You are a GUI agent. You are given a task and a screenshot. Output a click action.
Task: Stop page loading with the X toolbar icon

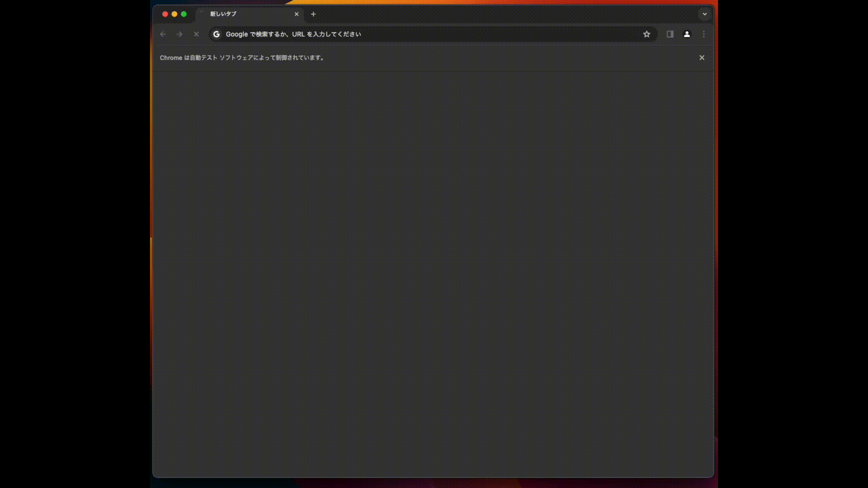[x=196, y=34]
